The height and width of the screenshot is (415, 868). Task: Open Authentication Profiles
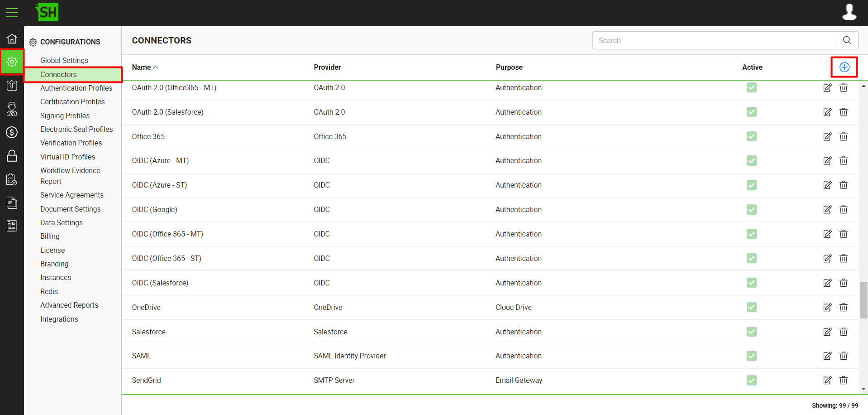click(x=76, y=88)
